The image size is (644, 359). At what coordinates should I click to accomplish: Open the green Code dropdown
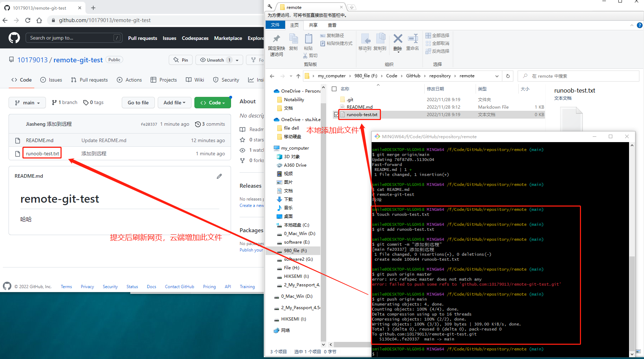click(213, 103)
